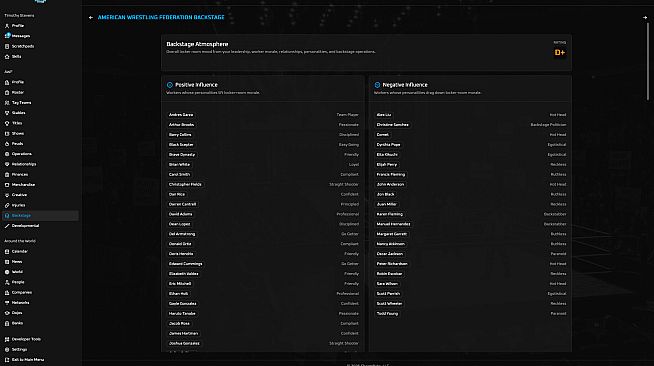Select Darren Cantrell name tag
The width and height of the screenshot is (654, 366).
tap(182, 204)
